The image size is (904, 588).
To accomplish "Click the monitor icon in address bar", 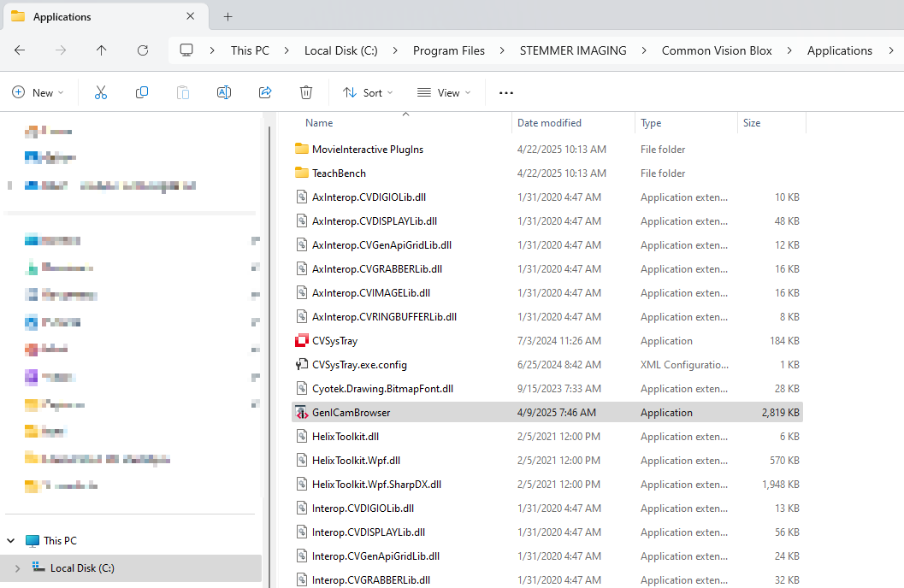I will coord(186,50).
